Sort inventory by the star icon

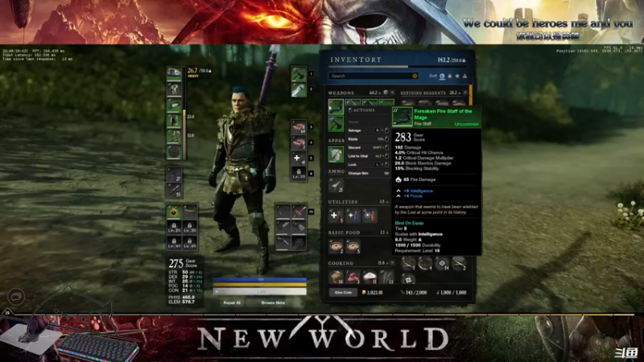coord(457,76)
